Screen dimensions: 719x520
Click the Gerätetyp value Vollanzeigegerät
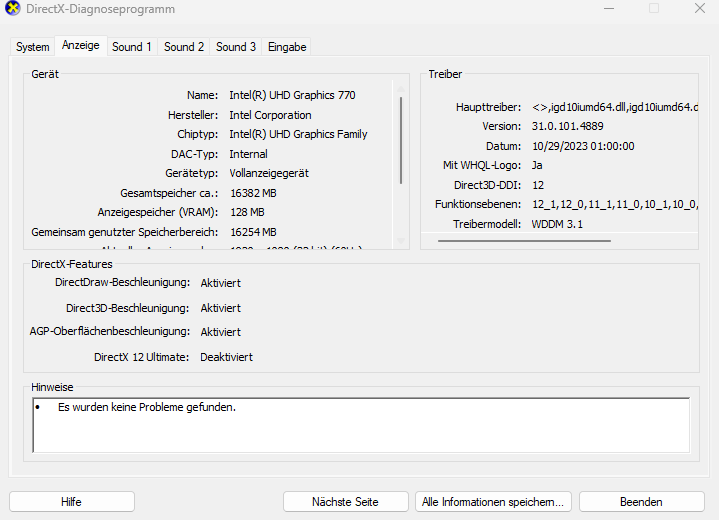click(x=269, y=173)
